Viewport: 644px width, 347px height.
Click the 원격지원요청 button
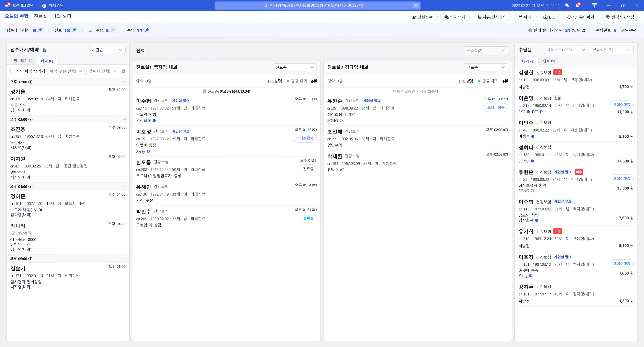(x=620, y=17)
